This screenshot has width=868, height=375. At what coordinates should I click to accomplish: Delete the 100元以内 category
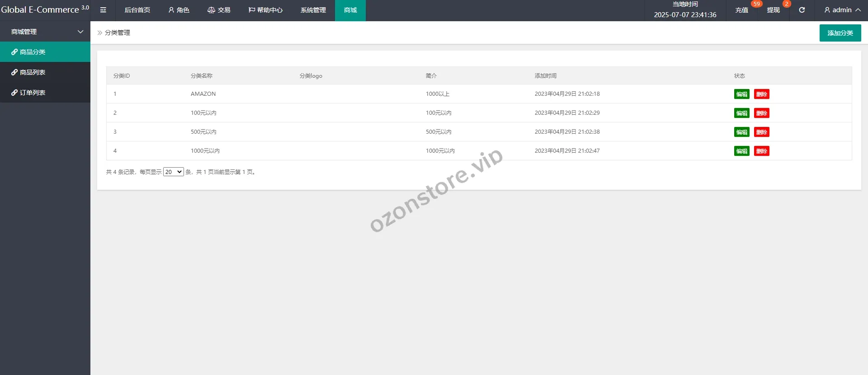761,113
